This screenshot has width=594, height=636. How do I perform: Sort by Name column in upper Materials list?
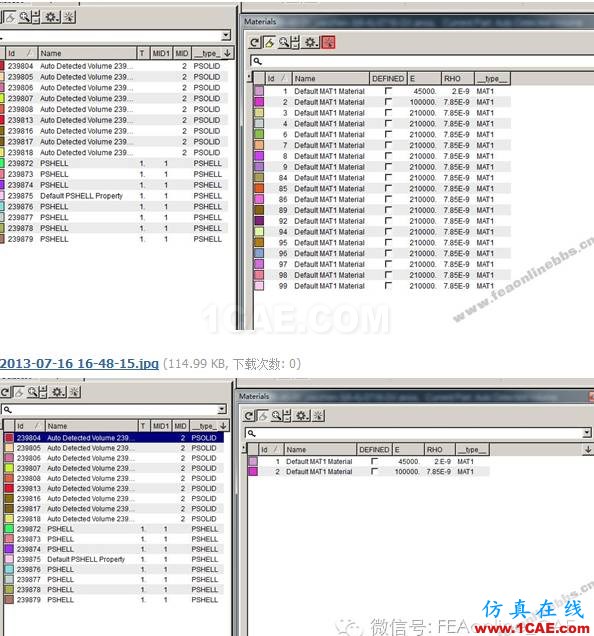pos(330,78)
